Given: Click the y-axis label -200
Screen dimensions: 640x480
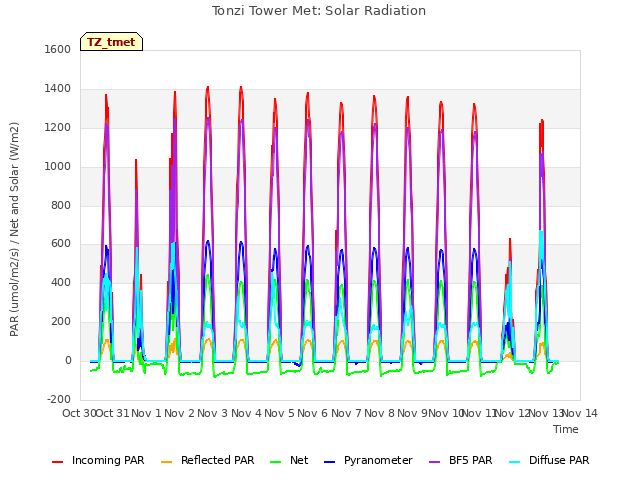Looking at the screenshot, I should pos(59,399).
